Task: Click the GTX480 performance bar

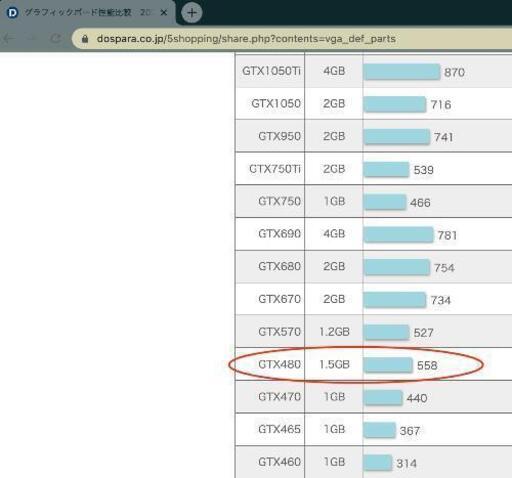Action: pos(388,365)
